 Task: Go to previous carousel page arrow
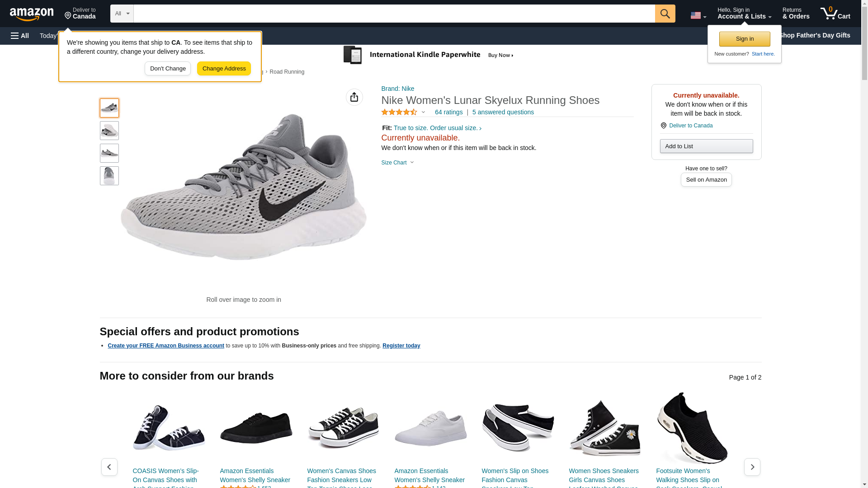109,467
